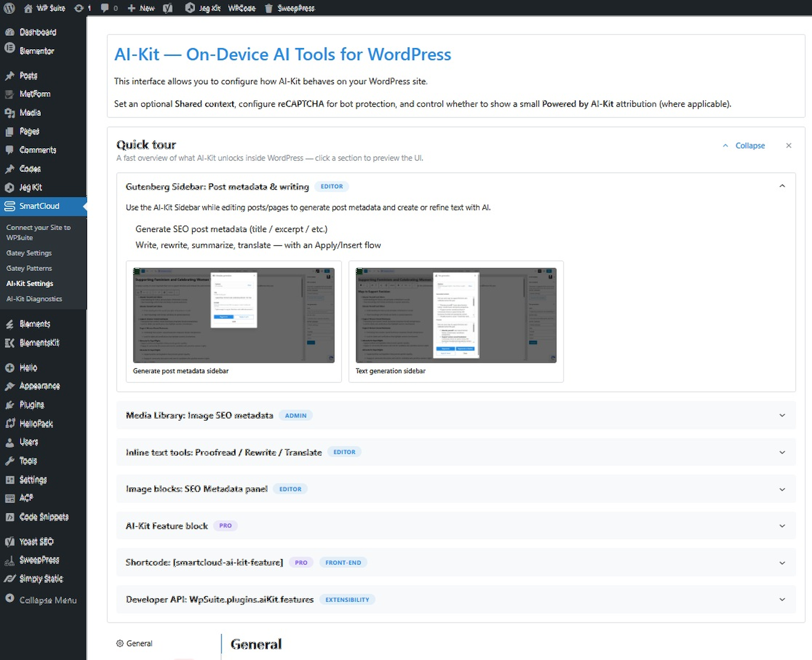The image size is (812, 660).
Task: Click the Jeg Kit sidebar icon
Action: click(x=9, y=188)
